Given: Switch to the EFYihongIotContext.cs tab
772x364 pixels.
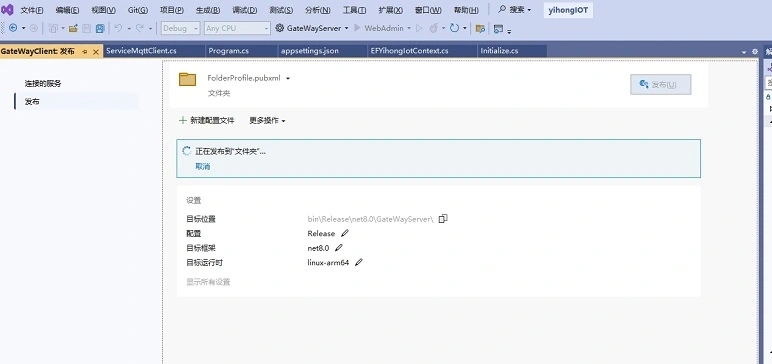Looking at the screenshot, I should pyautogui.click(x=422, y=51).
